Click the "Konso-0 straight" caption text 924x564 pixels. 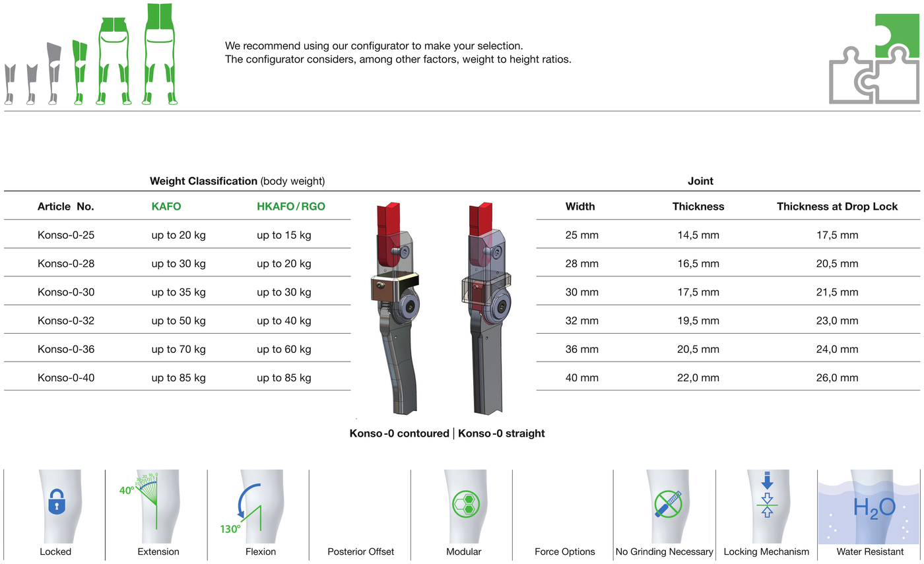[502, 433]
